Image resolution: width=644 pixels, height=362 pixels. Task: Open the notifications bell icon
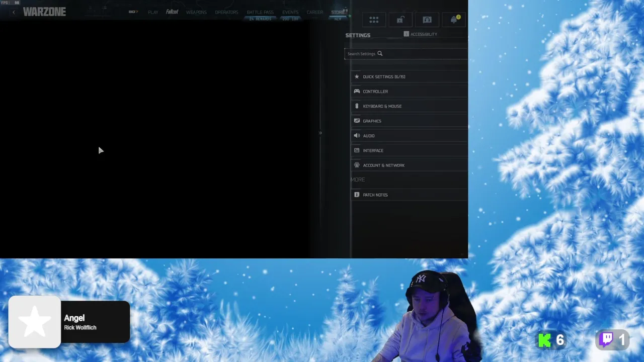(454, 20)
